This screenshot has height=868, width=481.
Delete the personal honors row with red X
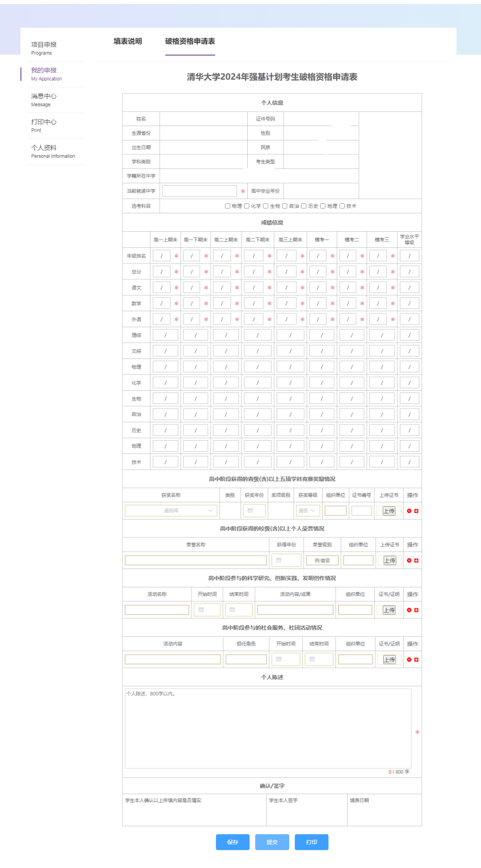409,560
